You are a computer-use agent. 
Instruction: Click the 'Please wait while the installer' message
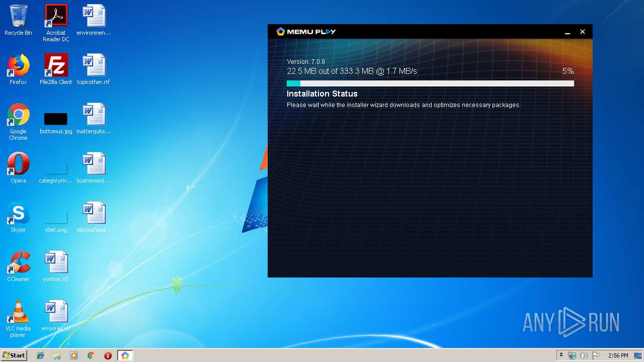(x=404, y=105)
